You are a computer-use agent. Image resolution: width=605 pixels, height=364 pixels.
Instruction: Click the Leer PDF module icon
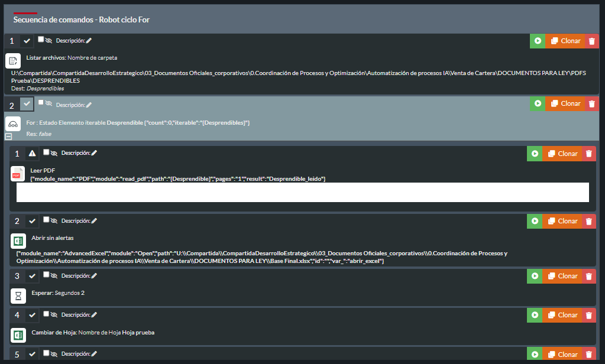click(18, 174)
